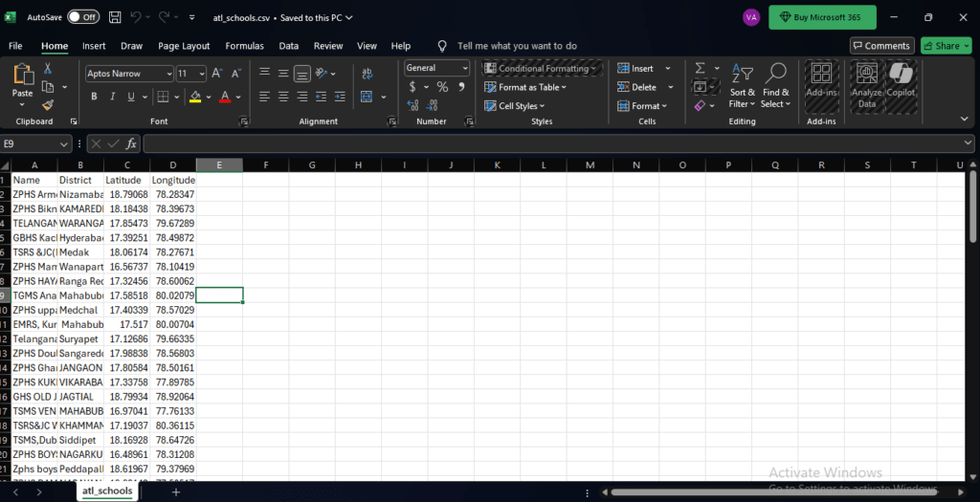This screenshot has width=980, height=502.
Task: Toggle Top Align vertical alignment
Action: pos(264,74)
